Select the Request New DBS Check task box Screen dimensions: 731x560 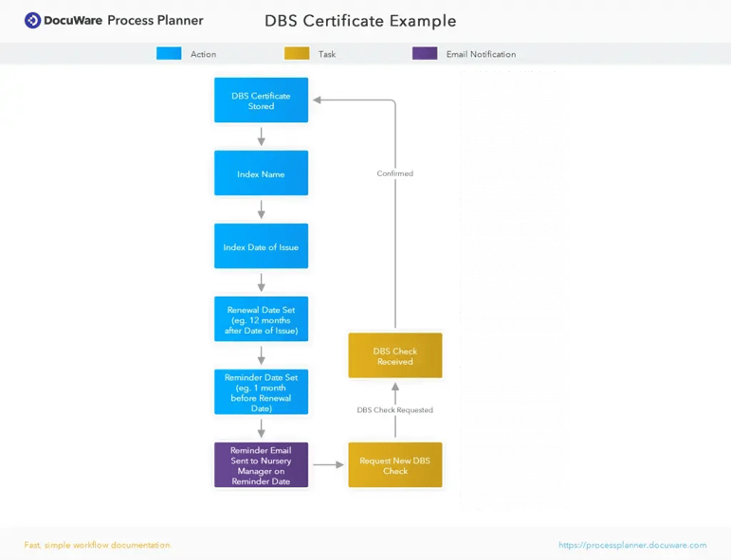tap(395, 465)
